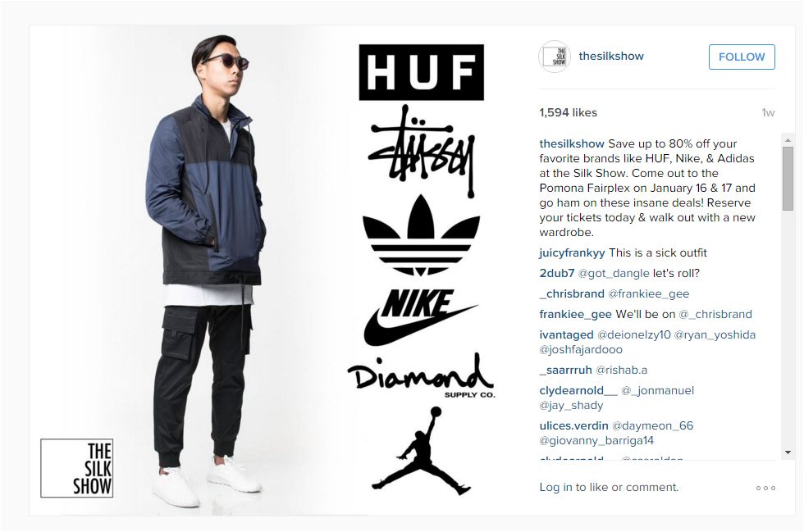Click the Diamond Supply Co. logo

tap(421, 375)
